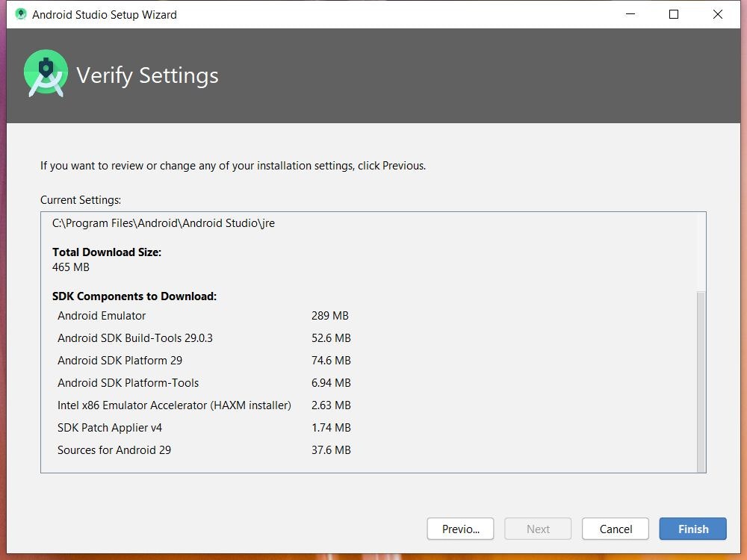
Task: Click the SDK Components to Download heading
Action: [134, 296]
